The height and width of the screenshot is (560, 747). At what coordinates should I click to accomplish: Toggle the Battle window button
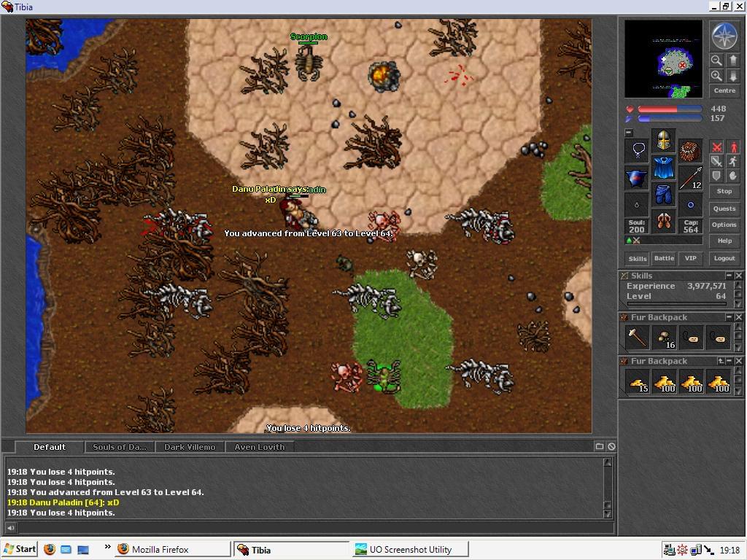[x=664, y=258]
